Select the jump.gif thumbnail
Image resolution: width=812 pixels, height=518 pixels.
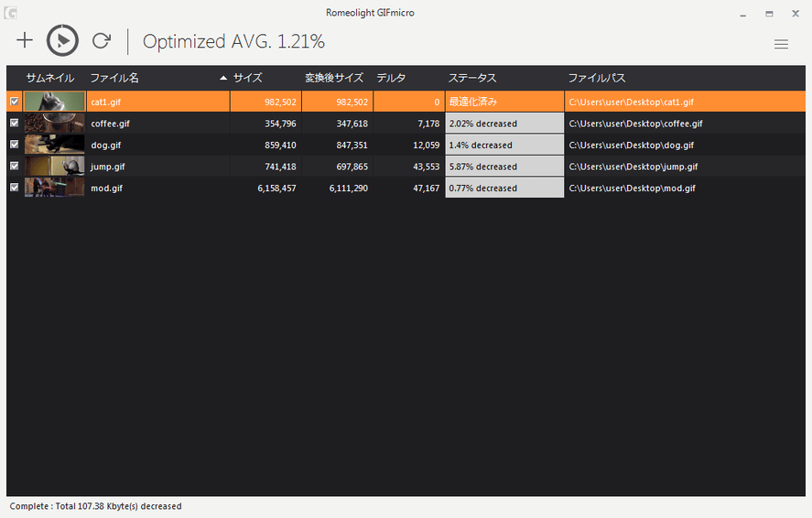(x=54, y=167)
